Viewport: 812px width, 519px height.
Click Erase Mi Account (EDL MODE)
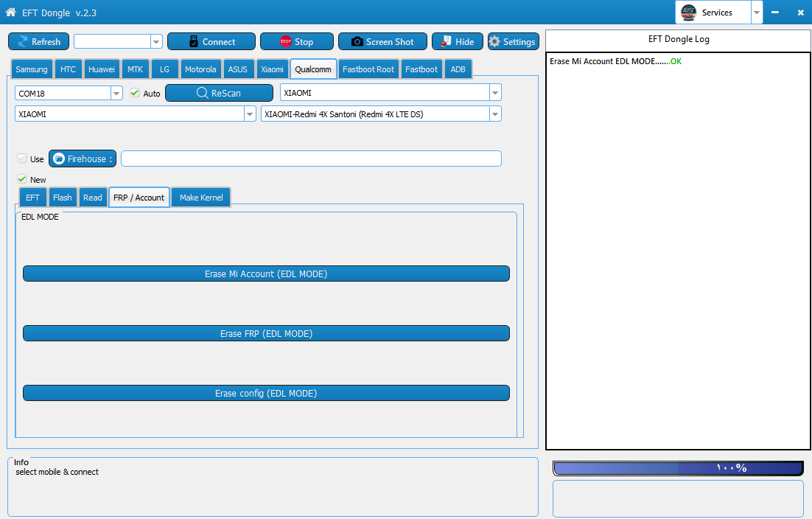266,274
